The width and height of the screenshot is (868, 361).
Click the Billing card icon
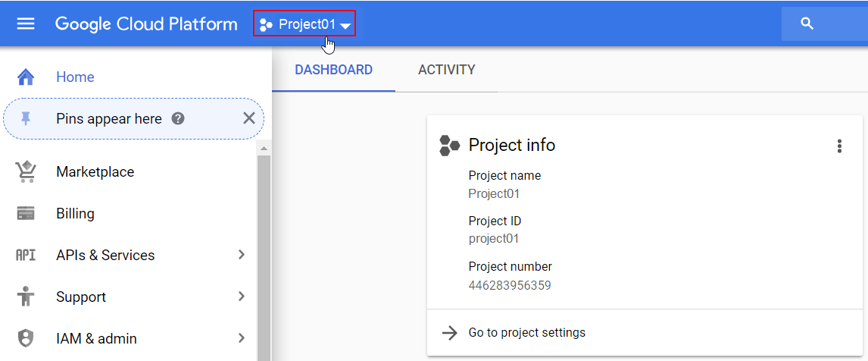[x=26, y=214]
